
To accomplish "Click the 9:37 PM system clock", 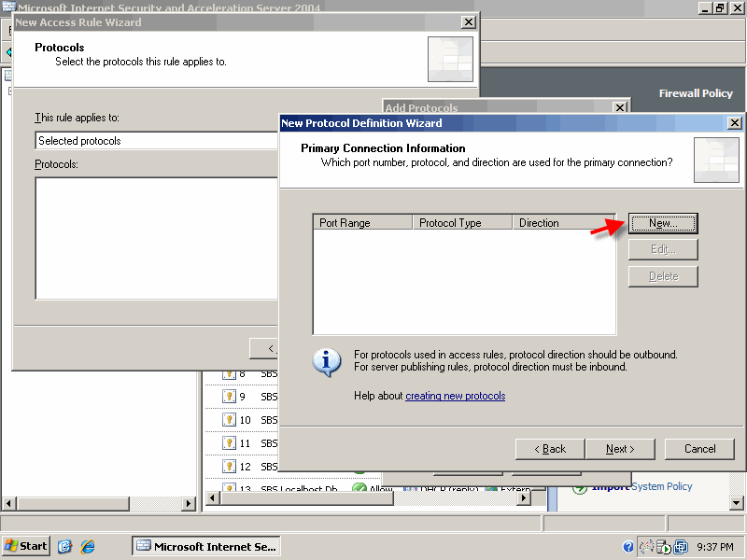I will point(715,547).
